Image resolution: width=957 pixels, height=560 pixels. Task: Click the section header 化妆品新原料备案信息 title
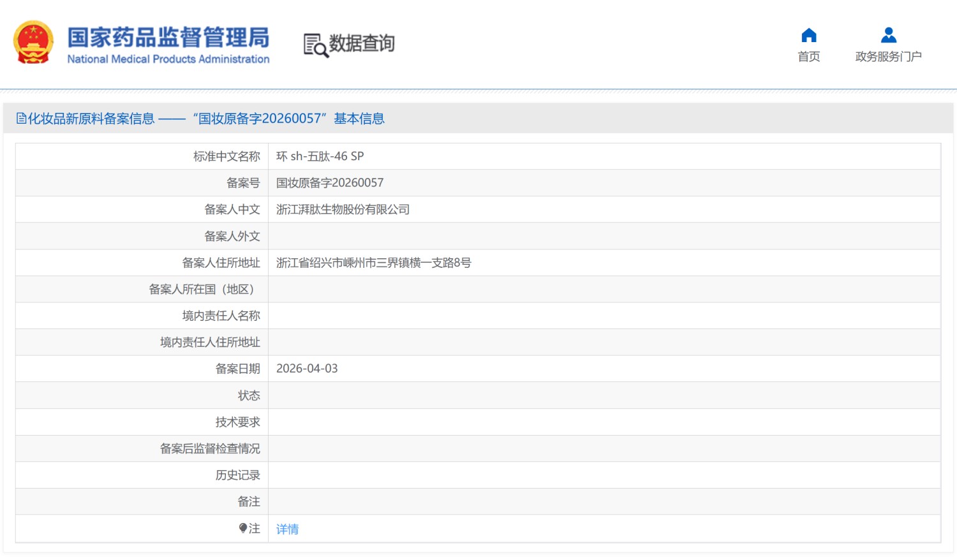click(x=91, y=119)
